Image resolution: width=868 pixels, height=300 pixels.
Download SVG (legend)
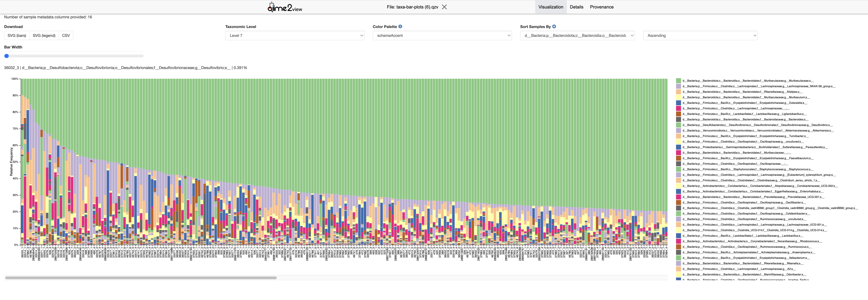44,35
